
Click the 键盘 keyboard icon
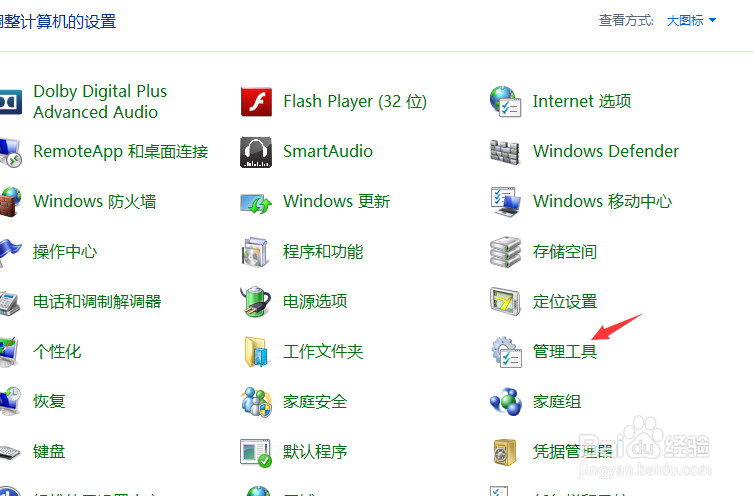pyautogui.click(x=10, y=452)
